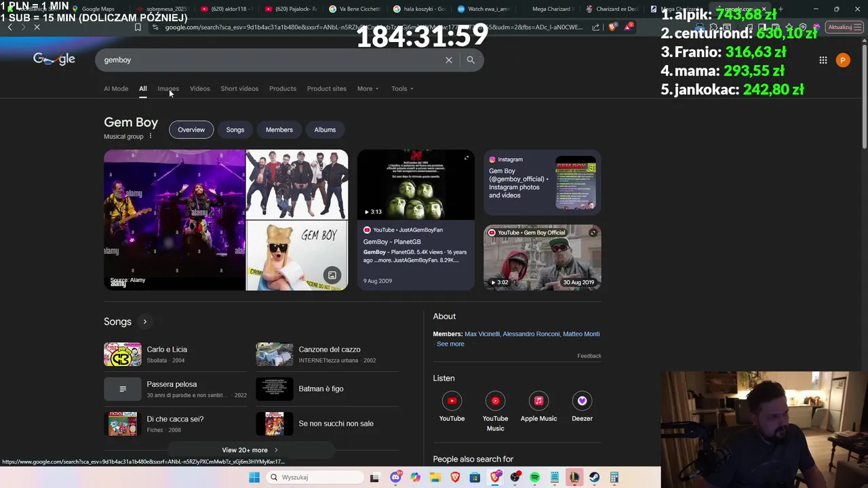Select the Songs chip
This screenshot has width=868, height=488.
point(235,129)
